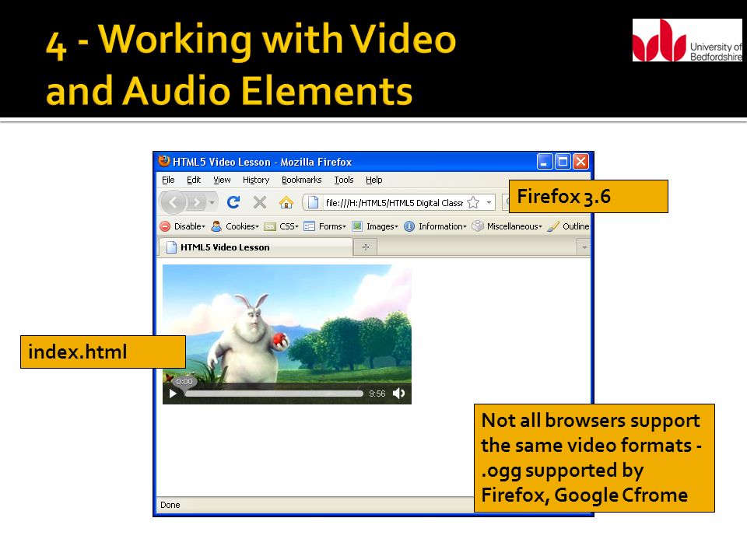
Task: Open the list all tabs dropdown arrow
Action: [x=584, y=247]
